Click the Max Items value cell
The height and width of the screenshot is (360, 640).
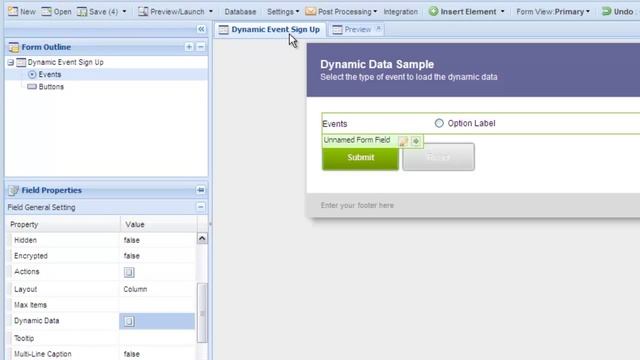[158, 305]
